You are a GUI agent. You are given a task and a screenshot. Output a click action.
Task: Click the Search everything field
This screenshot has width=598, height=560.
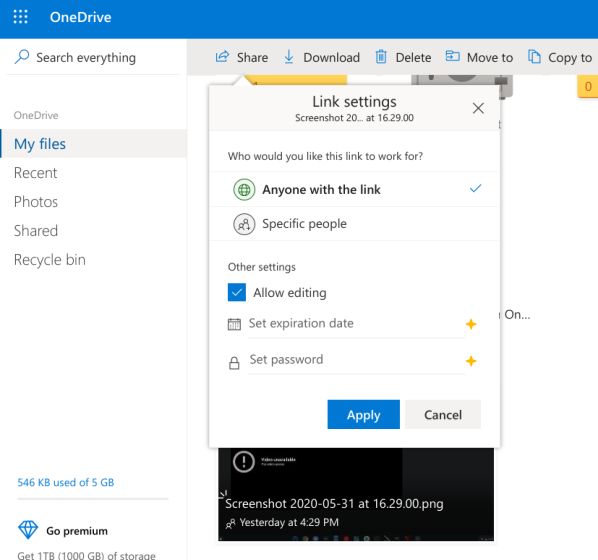[x=93, y=57]
